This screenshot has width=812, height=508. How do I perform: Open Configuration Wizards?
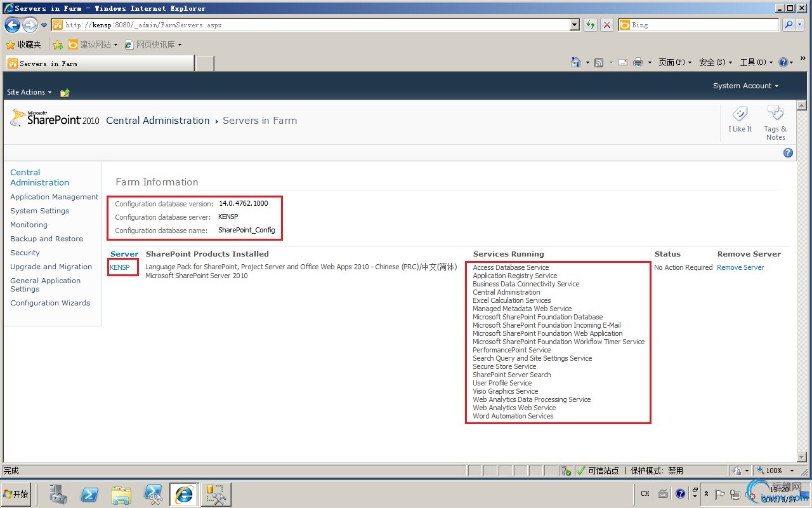point(50,303)
